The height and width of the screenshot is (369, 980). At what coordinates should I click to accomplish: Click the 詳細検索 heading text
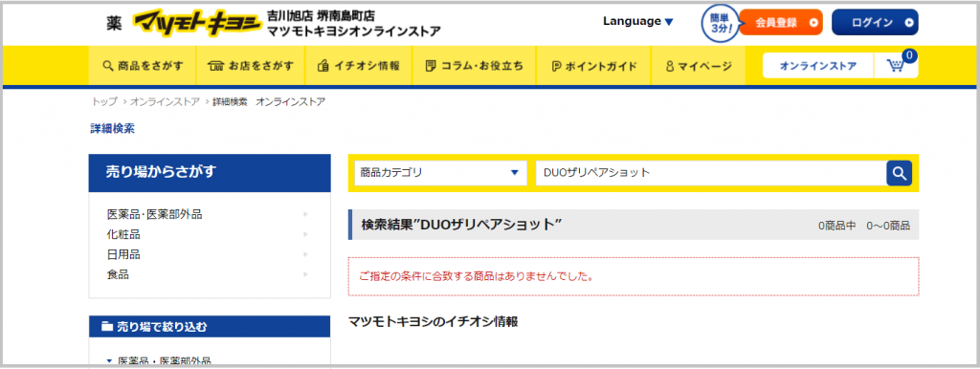click(113, 129)
